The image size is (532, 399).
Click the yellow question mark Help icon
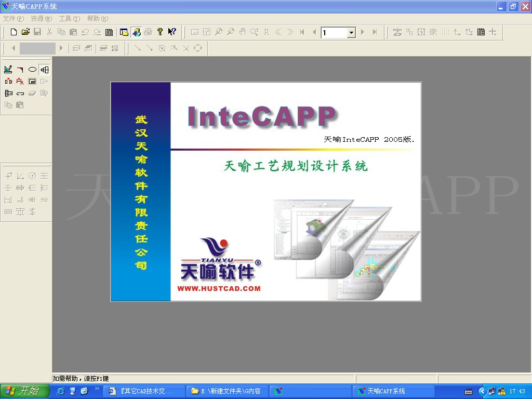(x=160, y=32)
